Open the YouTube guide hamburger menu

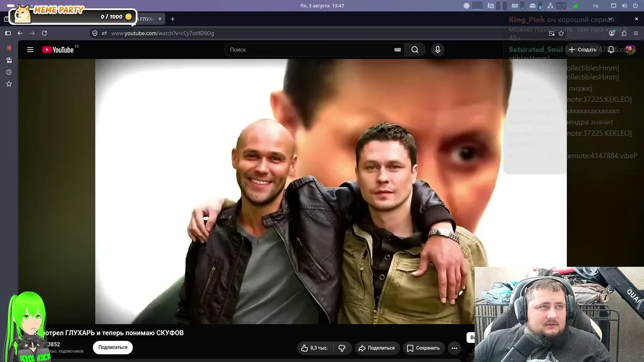coord(30,50)
